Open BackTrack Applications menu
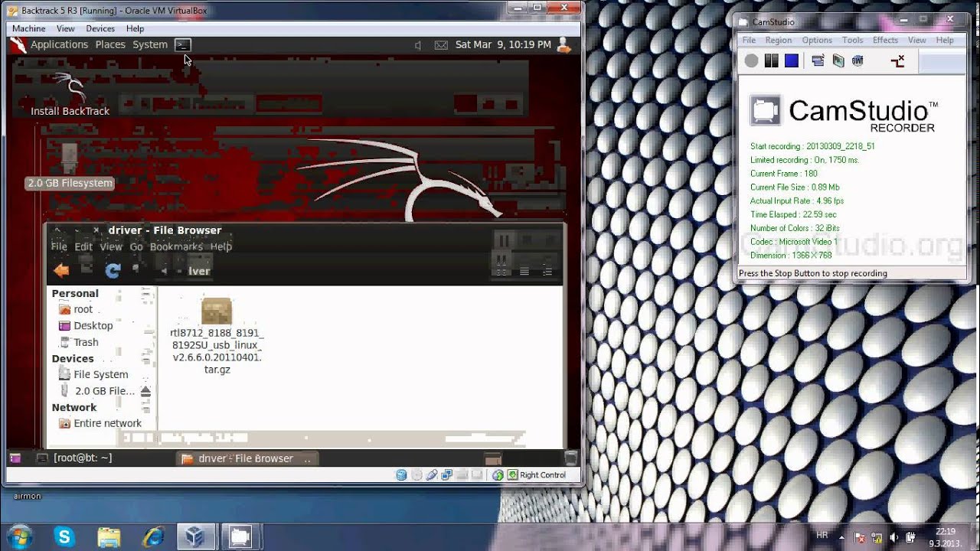This screenshot has height=551, width=980. [x=59, y=44]
